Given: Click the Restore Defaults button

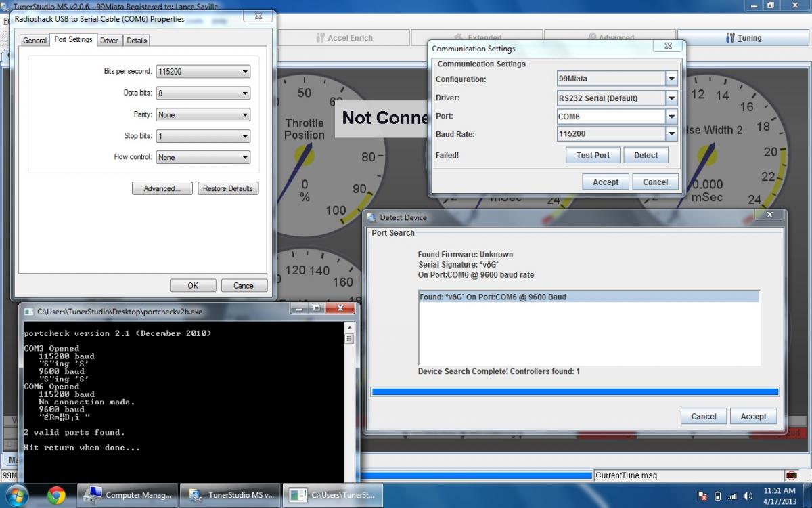Looking at the screenshot, I should point(228,188).
